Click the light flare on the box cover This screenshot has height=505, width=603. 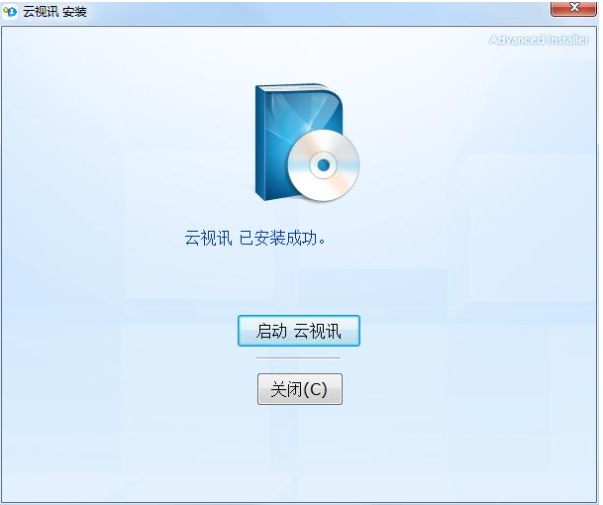point(306,125)
